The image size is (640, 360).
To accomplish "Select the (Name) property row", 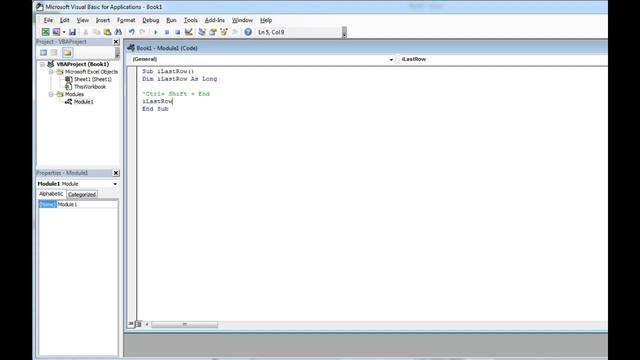I will coord(47,204).
